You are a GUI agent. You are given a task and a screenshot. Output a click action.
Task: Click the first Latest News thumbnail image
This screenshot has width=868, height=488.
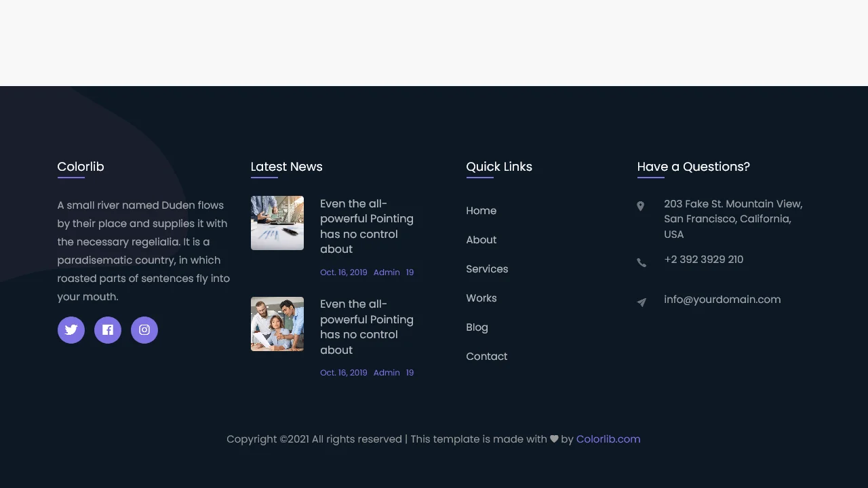tap(277, 222)
